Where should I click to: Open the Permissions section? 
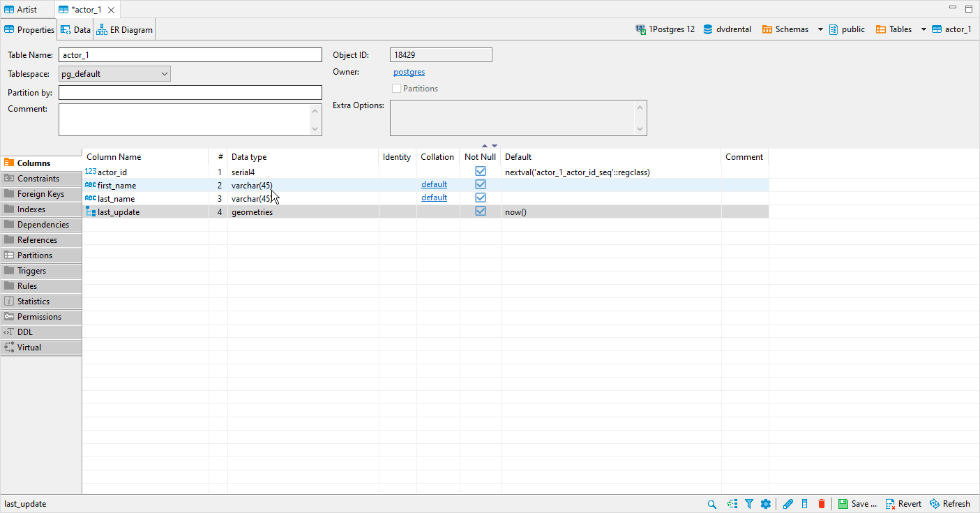(x=41, y=317)
